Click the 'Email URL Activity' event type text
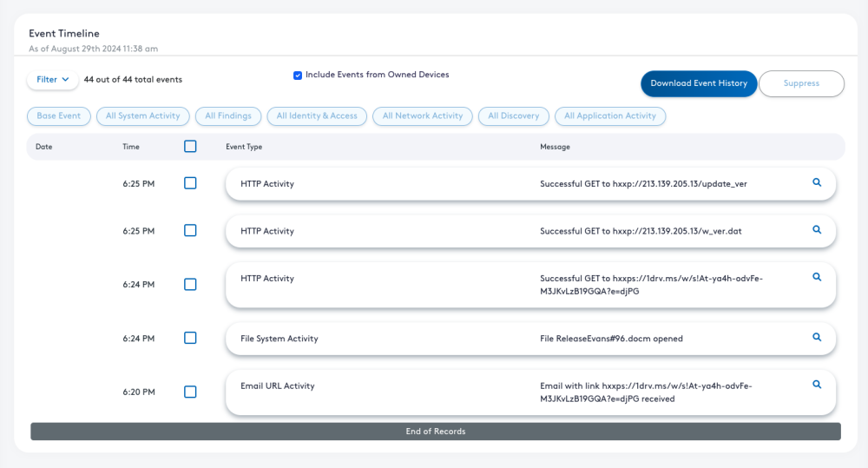 point(278,386)
